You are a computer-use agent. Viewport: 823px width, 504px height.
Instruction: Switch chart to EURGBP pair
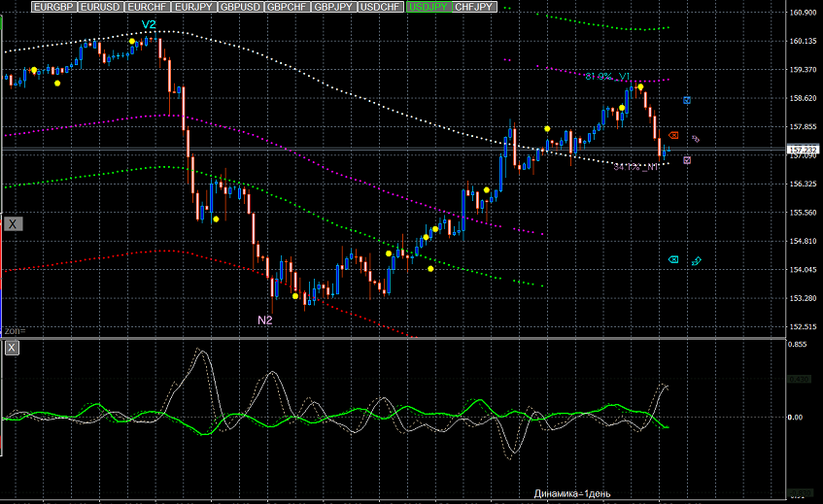click(54, 7)
